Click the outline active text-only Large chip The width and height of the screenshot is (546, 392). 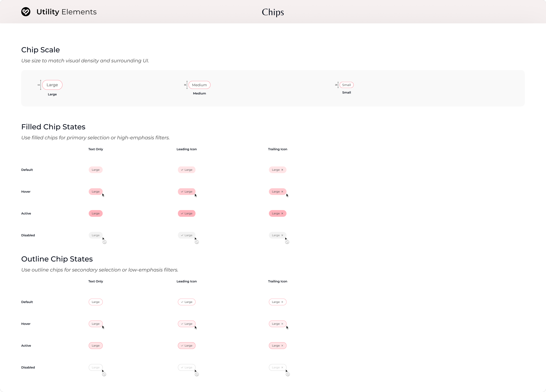click(x=96, y=346)
